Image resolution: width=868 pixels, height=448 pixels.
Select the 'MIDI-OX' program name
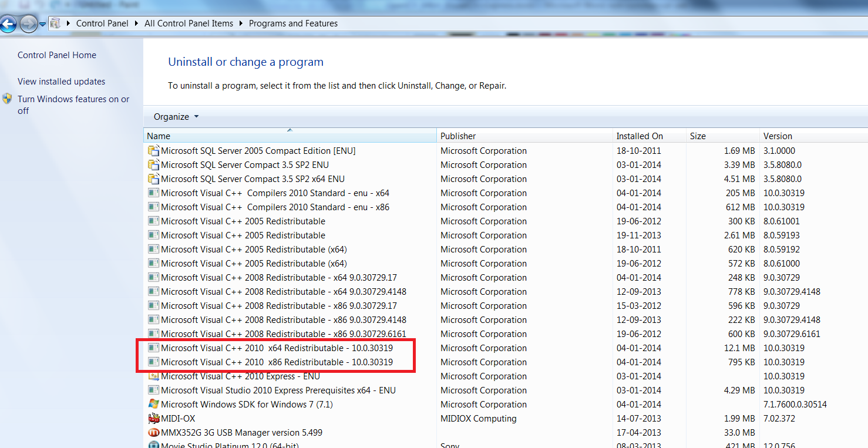178,419
